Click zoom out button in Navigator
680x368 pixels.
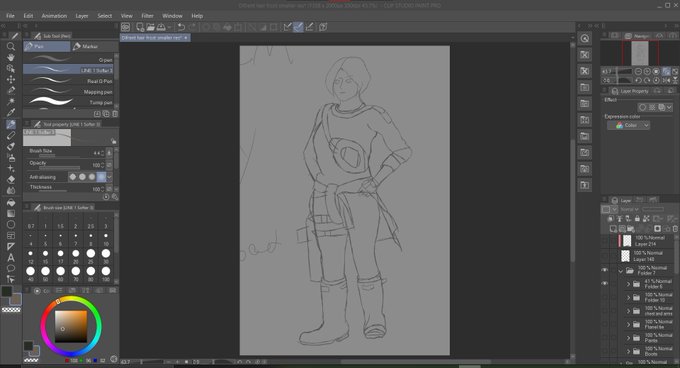point(638,72)
